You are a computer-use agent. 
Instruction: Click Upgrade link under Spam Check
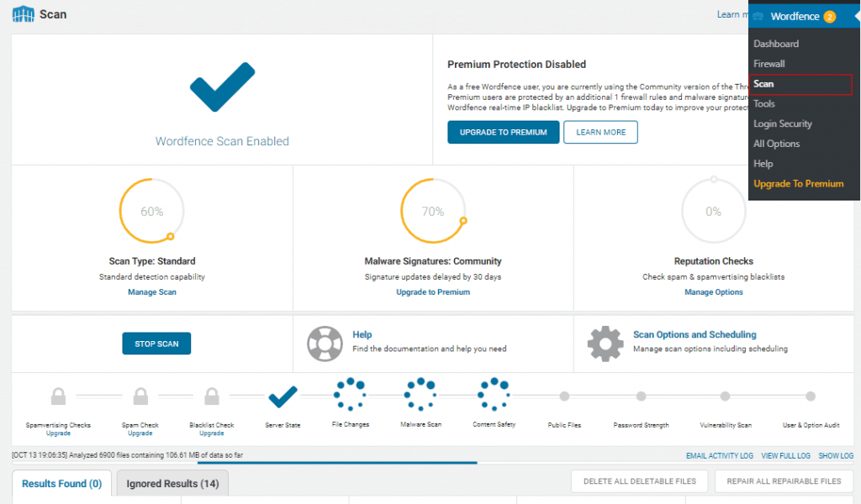tap(140, 433)
